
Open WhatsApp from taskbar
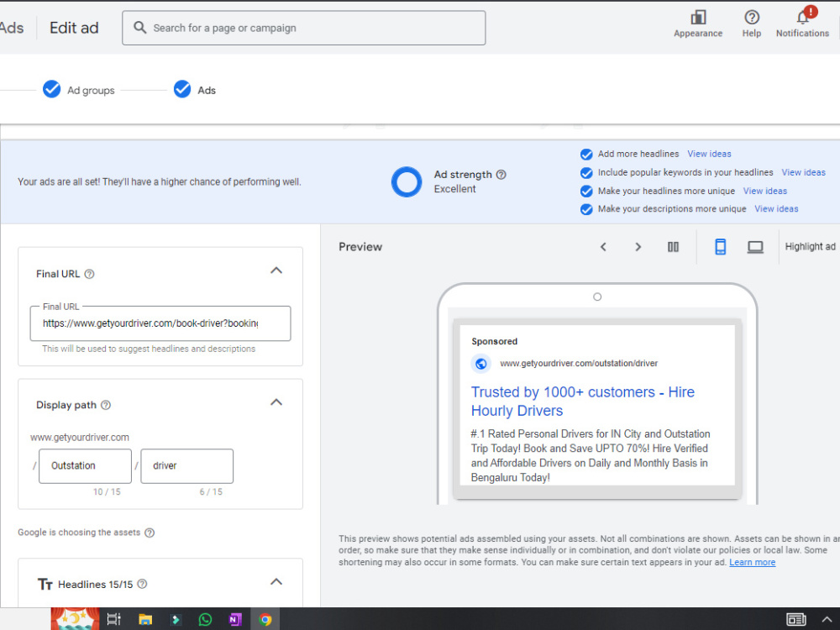(x=205, y=620)
